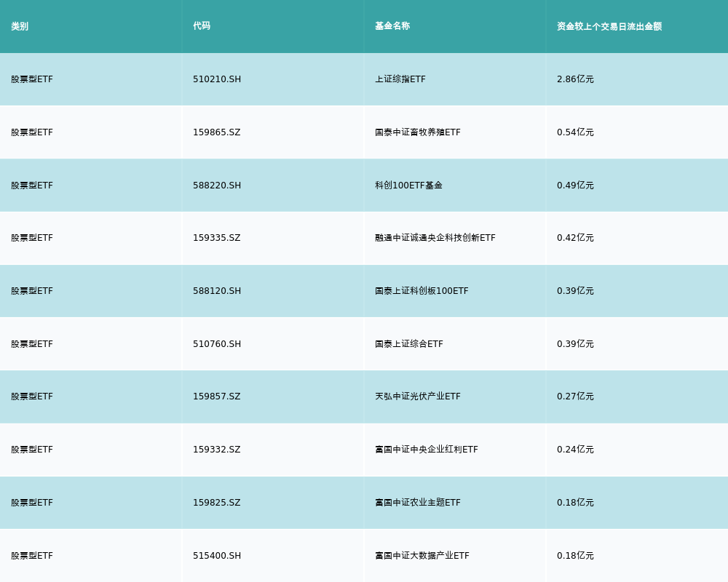Click 股票型ETF in the 159857.SZ row
Image resolution: width=728 pixels, height=582 pixels.
(32, 396)
